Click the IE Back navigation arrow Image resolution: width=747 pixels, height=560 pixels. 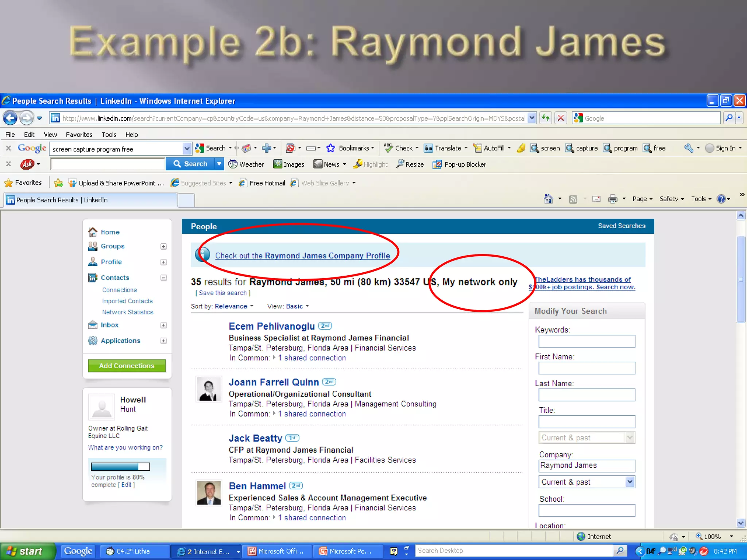(x=10, y=118)
